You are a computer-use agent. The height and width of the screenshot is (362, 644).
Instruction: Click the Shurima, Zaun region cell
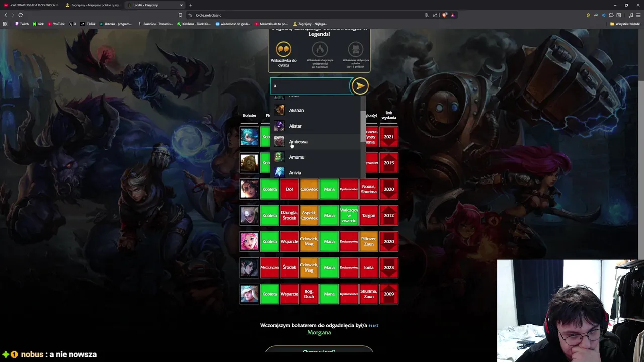[x=369, y=294]
